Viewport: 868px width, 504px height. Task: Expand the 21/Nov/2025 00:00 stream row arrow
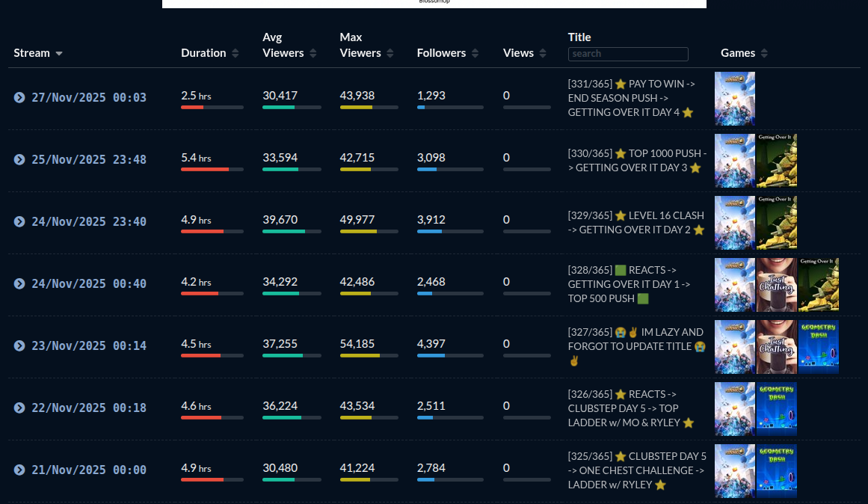click(19, 470)
